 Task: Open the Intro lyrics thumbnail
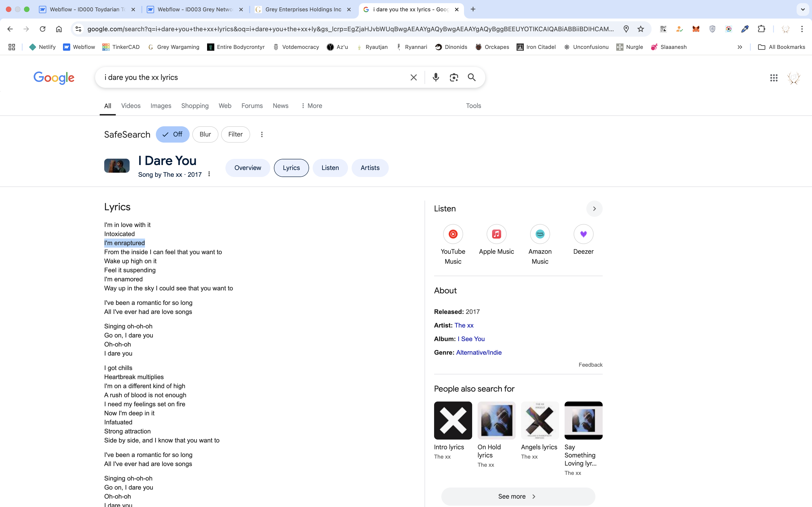(x=453, y=421)
